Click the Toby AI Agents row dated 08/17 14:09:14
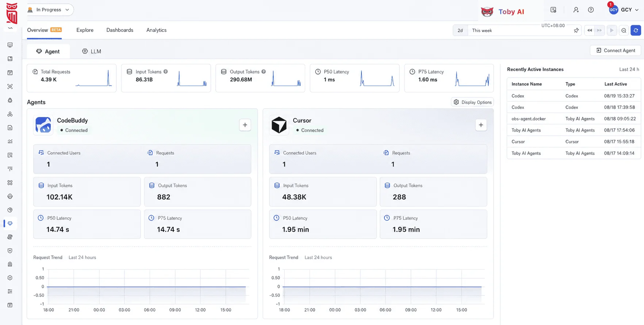Screen dimensions: 644x325 574,153
